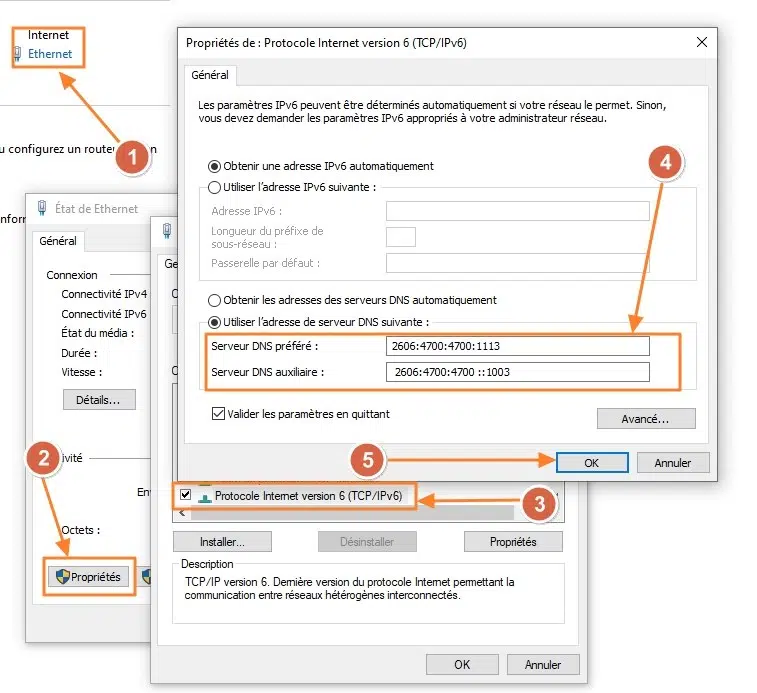The height and width of the screenshot is (693, 757).
Task: Click Annuler in IPv6 properties dialog
Action: pyautogui.click(x=673, y=463)
